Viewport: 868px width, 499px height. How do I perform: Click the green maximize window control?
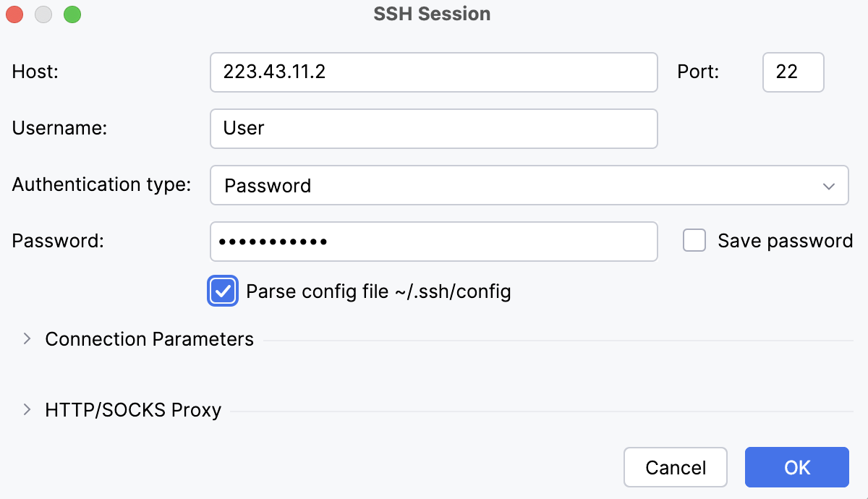[x=72, y=14]
